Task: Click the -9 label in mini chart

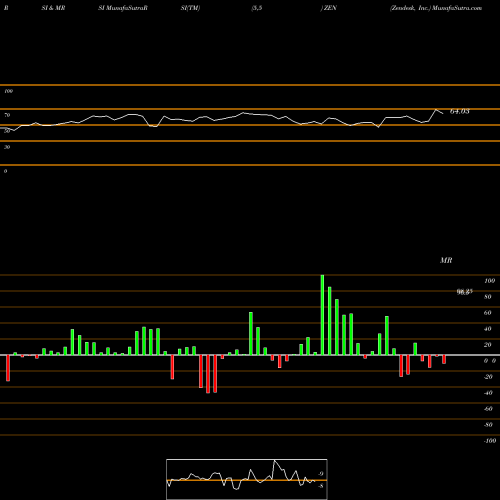Action: pyautogui.click(x=320, y=474)
